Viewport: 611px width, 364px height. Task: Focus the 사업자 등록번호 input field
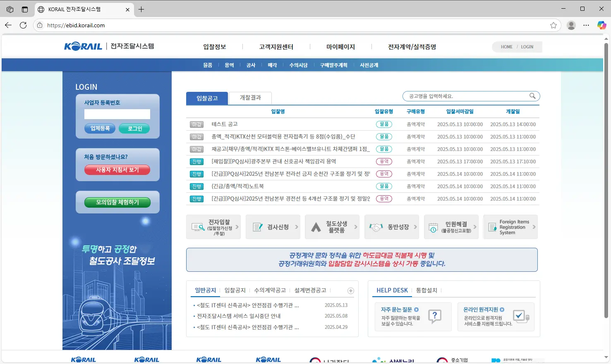pos(117,114)
